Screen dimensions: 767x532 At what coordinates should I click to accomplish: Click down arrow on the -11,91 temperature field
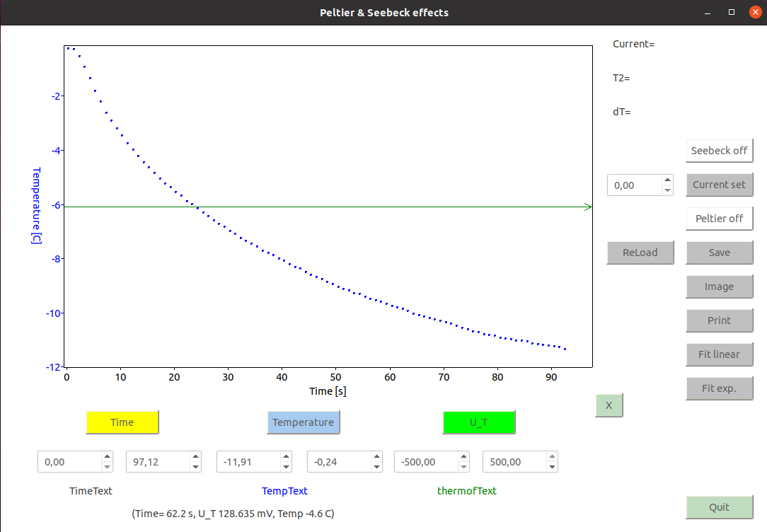coord(286,467)
